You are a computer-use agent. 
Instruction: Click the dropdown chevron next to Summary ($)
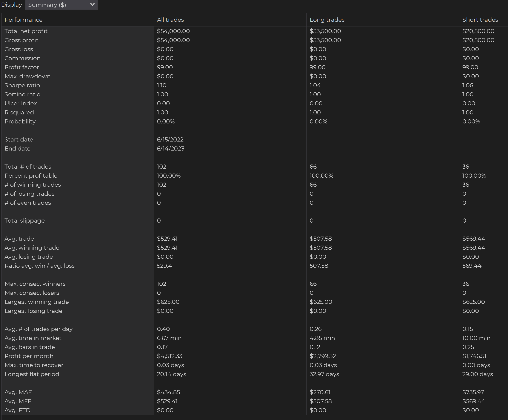pos(92,5)
